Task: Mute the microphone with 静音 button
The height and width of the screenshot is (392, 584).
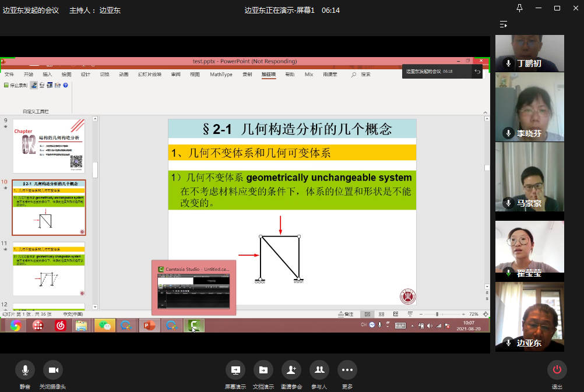Action: click(x=25, y=370)
